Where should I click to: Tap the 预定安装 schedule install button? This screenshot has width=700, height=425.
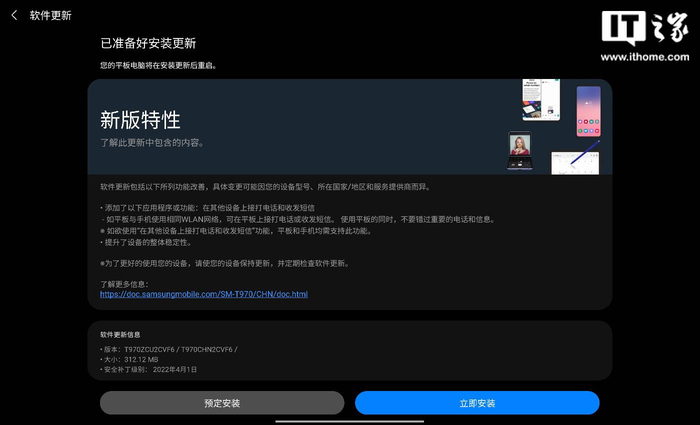point(222,403)
